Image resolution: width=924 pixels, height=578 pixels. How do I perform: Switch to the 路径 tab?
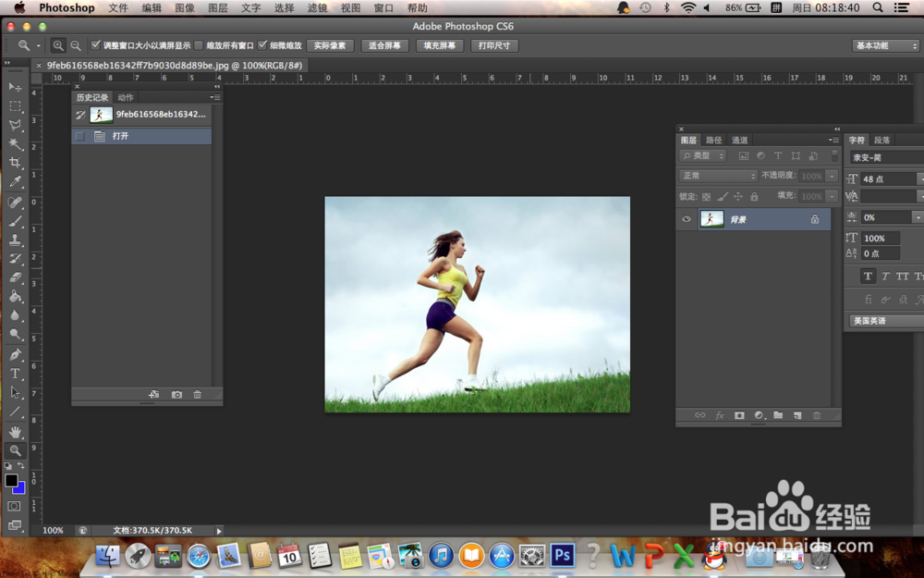click(713, 141)
